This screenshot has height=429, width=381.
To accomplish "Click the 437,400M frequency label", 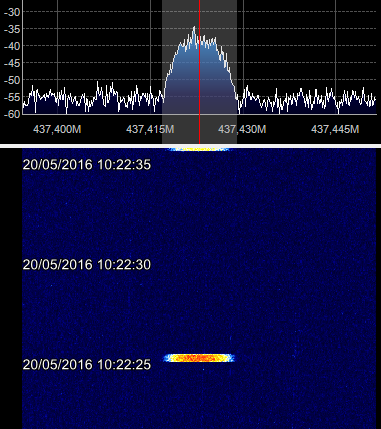I will [x=57, y=129].
